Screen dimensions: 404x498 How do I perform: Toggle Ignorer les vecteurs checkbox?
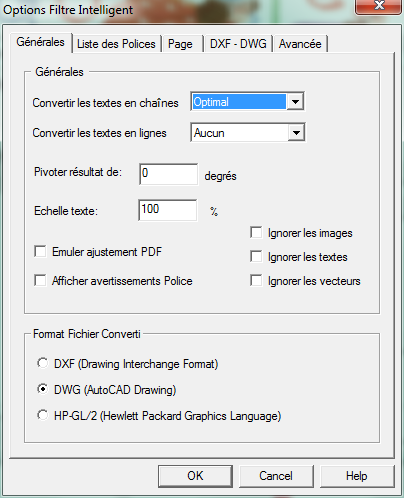click(x=256, y=281)
